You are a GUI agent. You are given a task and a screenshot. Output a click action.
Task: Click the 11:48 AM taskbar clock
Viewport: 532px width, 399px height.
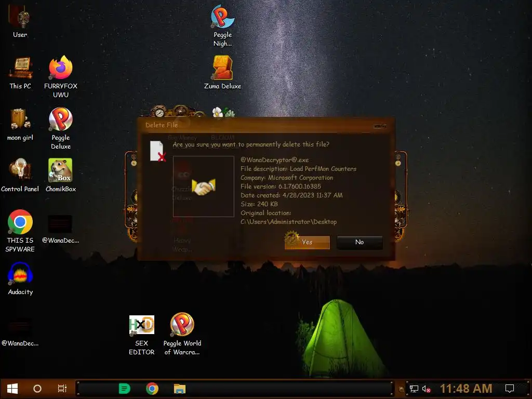click(x=466, y=389)
